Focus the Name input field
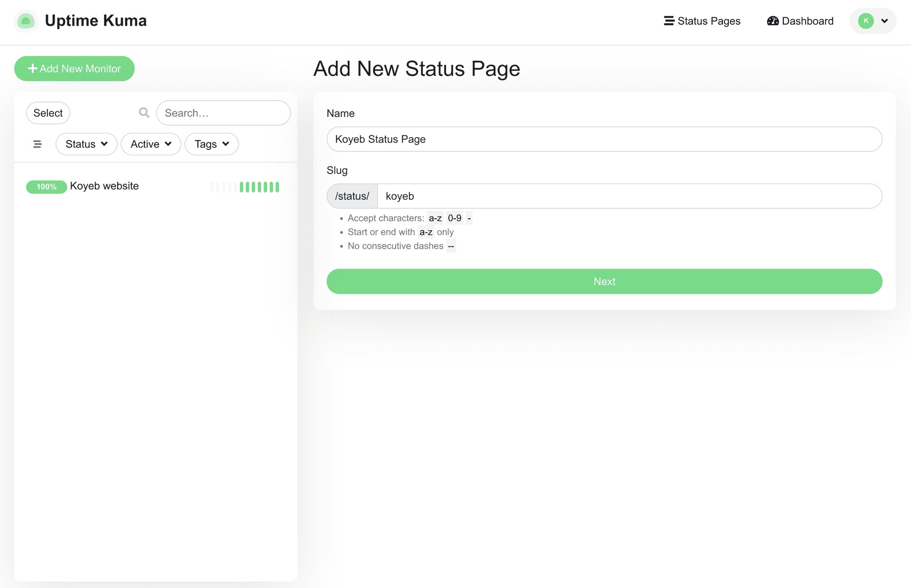This screenshot has height=588, width=911. click(604, 139)
